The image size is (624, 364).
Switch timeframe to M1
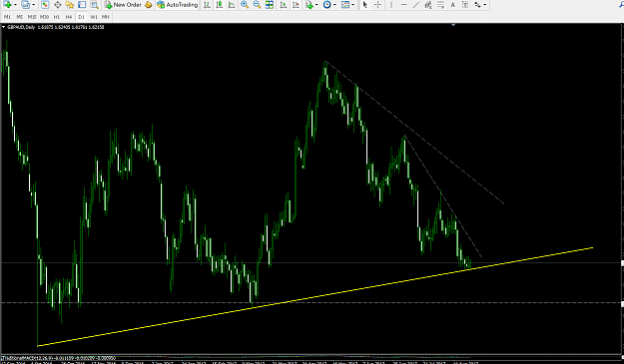point(7,17)
